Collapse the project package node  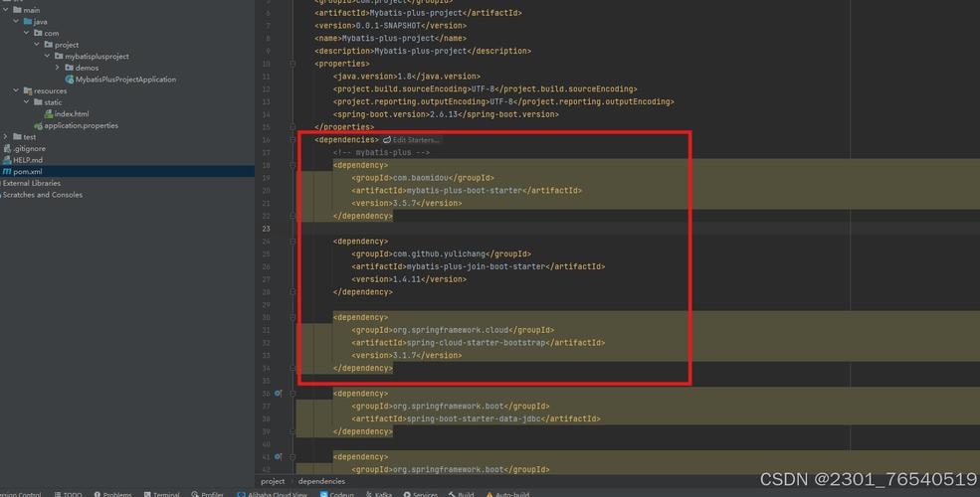click(x=37, y=45)
